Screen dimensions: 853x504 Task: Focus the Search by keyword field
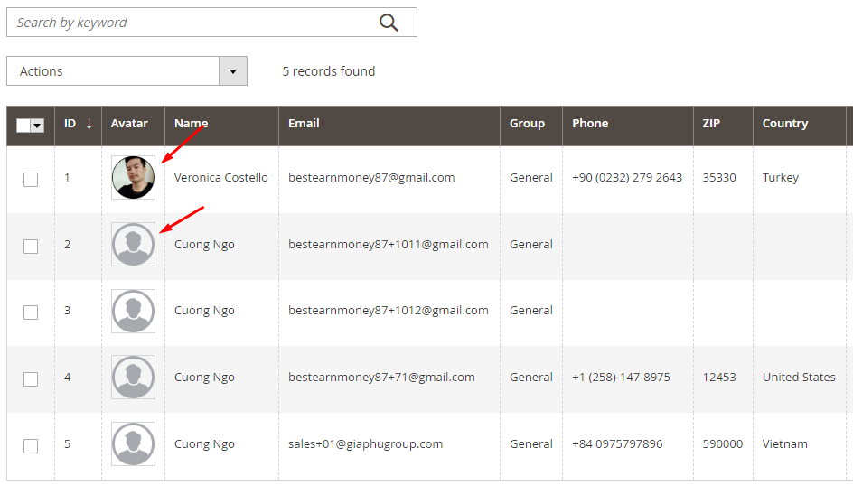click(x=190, y=23)
